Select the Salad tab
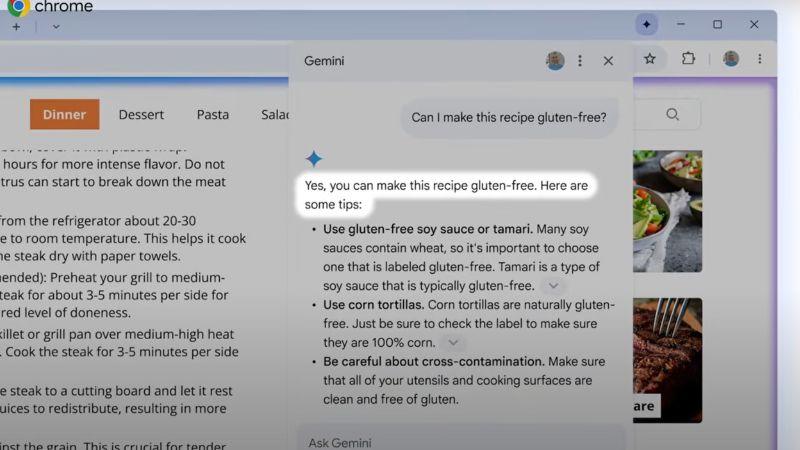Image resolution: width=800 pixels, height=450 pixels. click(274, 114)
